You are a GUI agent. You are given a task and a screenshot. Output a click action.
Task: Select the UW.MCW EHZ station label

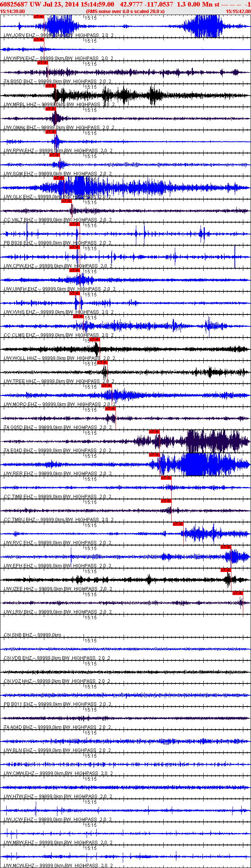point(19,866)
